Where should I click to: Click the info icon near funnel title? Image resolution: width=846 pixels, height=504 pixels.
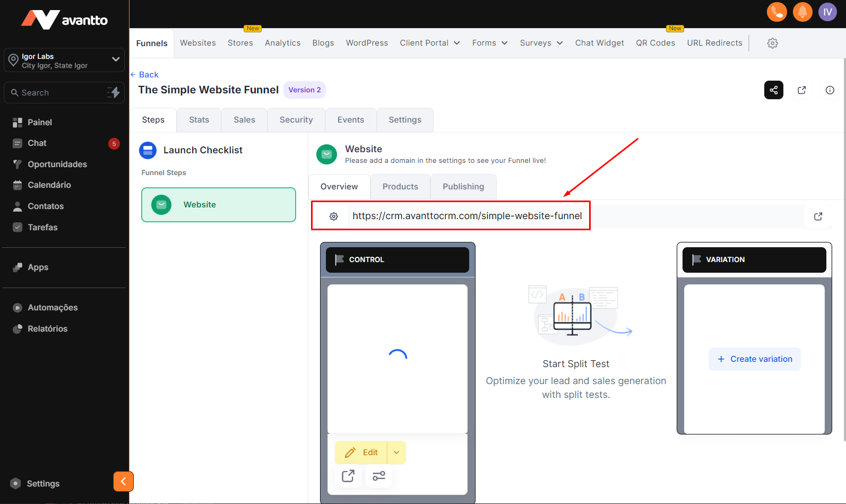click(x=830, y=90)
